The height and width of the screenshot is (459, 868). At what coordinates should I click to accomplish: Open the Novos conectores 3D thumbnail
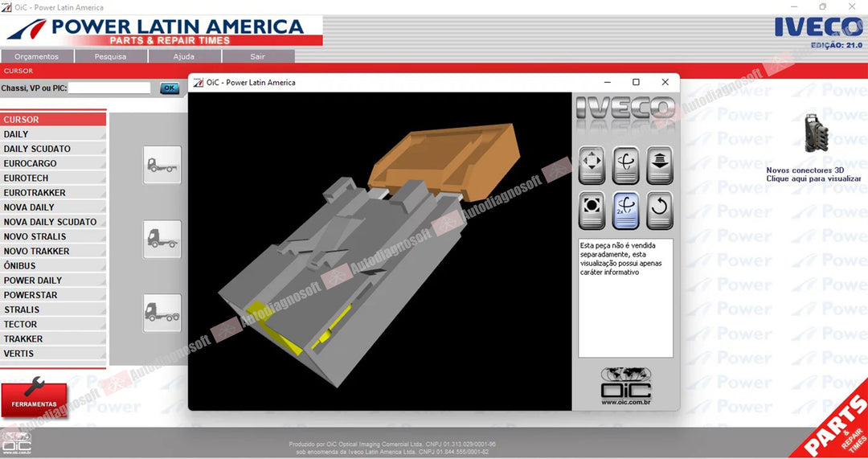click(x=817, y=133)
